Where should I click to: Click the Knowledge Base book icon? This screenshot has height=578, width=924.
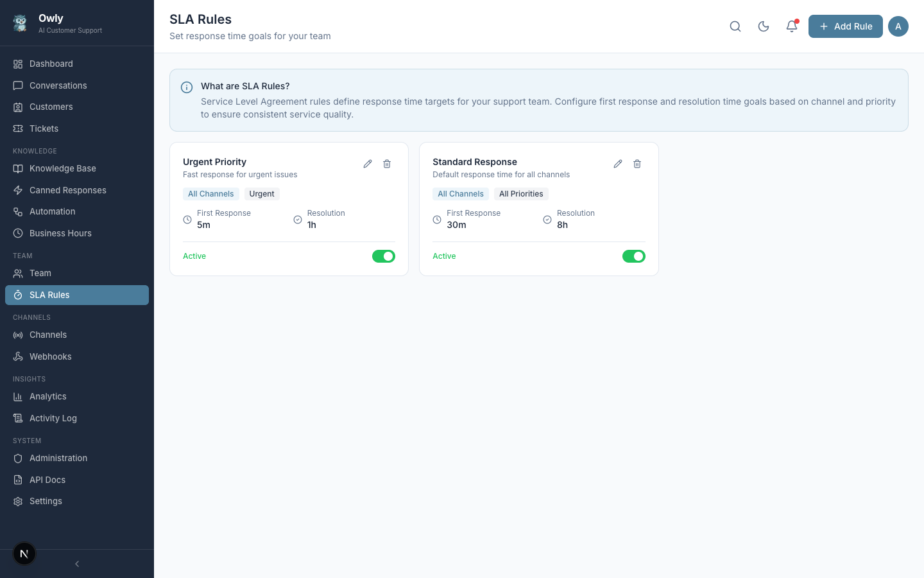[x=18, y=168]
